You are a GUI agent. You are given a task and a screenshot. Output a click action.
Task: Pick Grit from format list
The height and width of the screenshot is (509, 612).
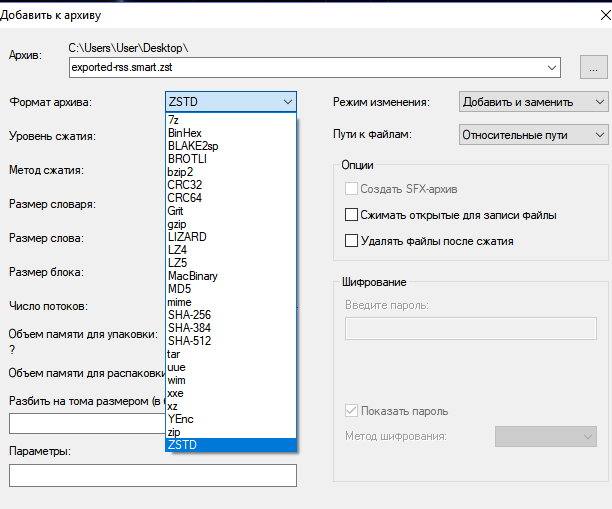pyautogui.click(x=231, y=211)
